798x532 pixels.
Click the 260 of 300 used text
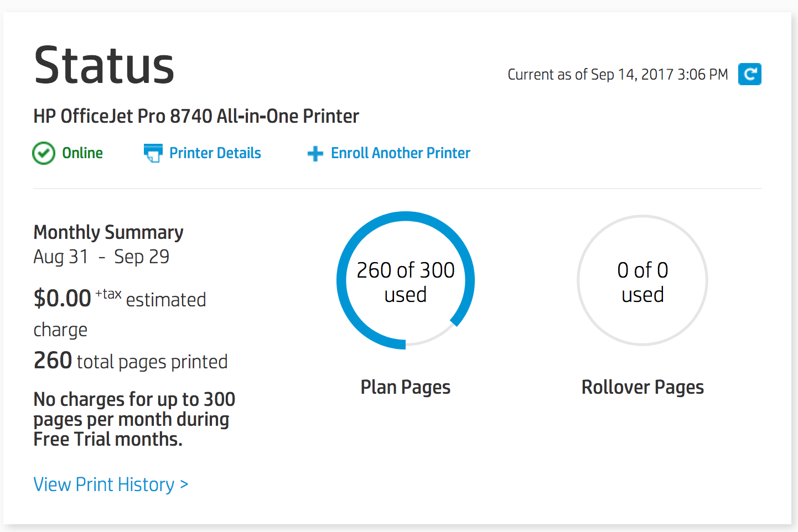point(406,282)
